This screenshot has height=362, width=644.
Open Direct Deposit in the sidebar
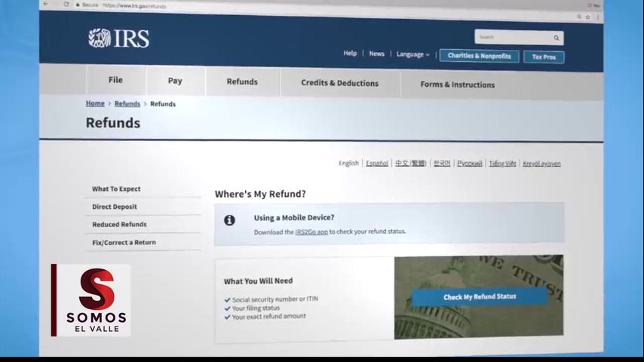pos(115,207)
